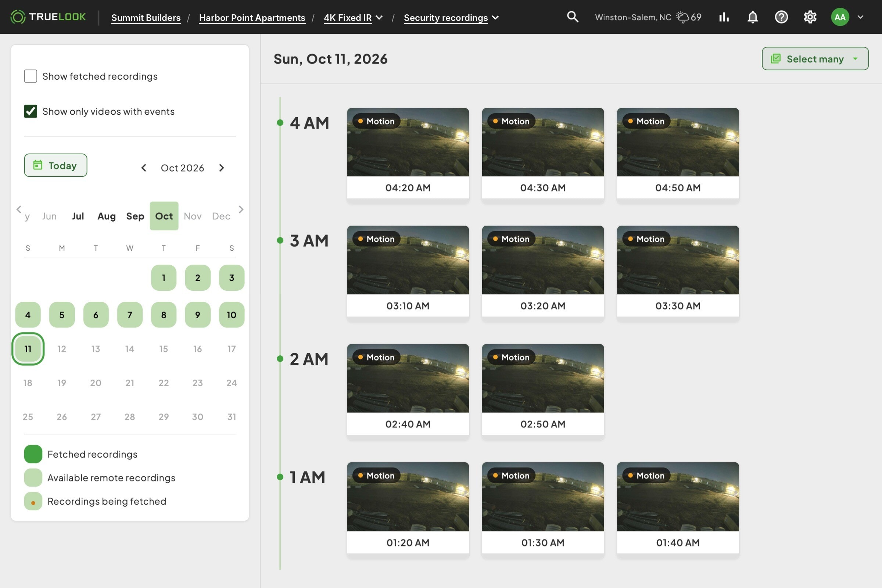Shift month strip right with the arrow
882x588 pixels.
click(x=241, y=209)
